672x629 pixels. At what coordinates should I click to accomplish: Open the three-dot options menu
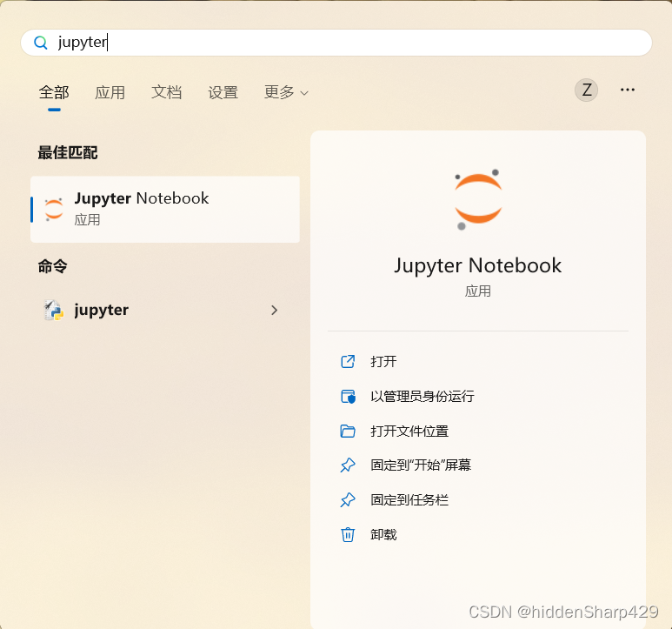click(628, 90)
